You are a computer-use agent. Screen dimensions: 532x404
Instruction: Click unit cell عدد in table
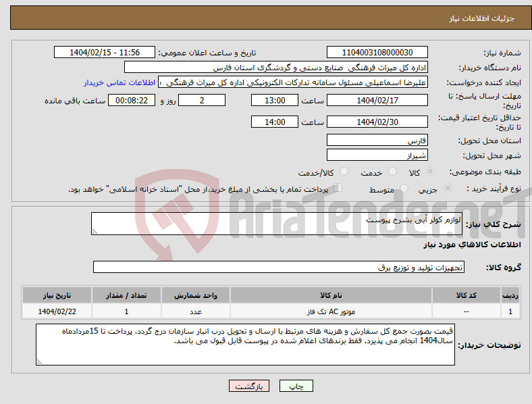point(196,311)
